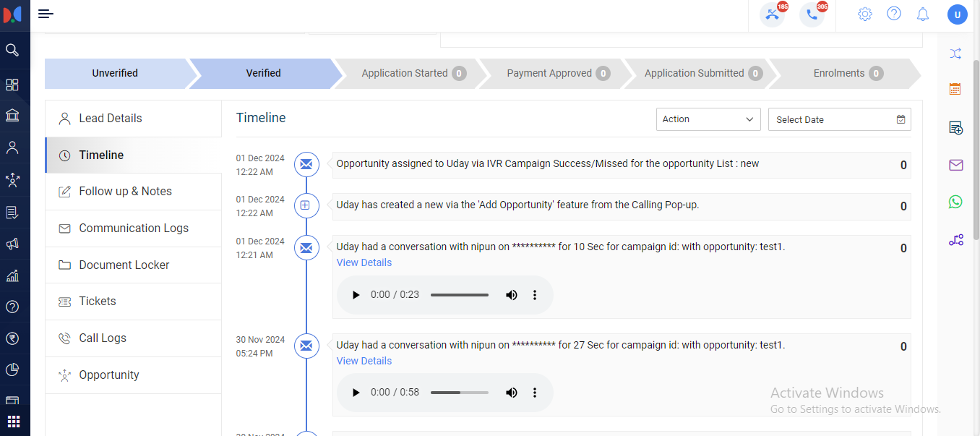Open the WhatsApp icon in right sidebar
980x436 pixels.
click(x=955, y=202)
